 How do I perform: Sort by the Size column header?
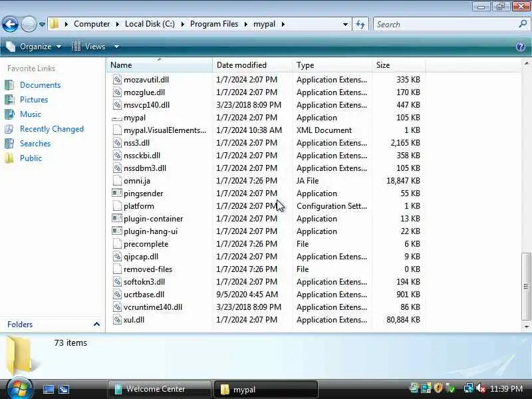pos(398,65)
